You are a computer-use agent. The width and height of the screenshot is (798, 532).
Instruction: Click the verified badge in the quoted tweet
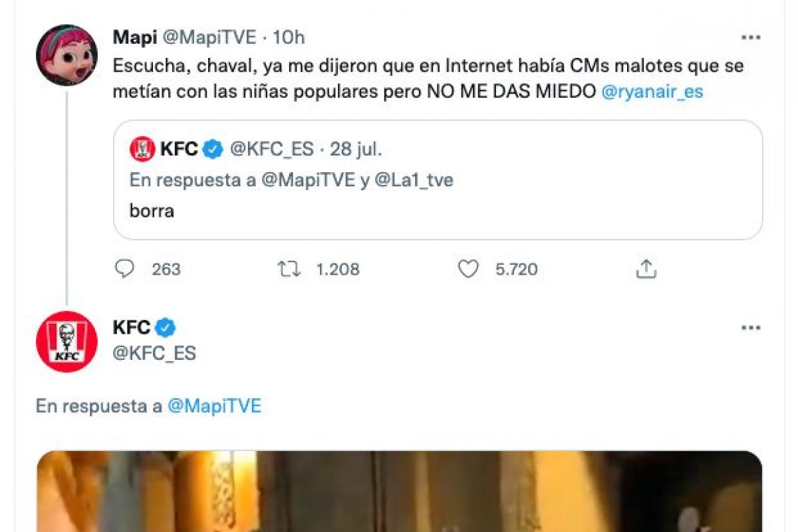coord(212,149)
